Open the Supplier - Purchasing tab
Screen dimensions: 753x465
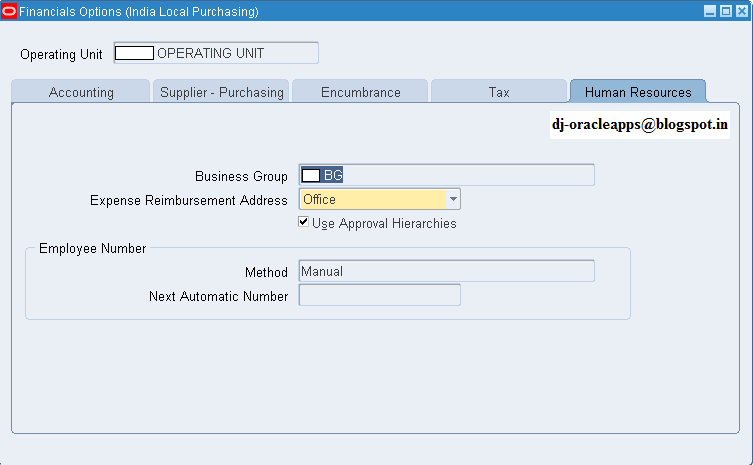[221, 92]
